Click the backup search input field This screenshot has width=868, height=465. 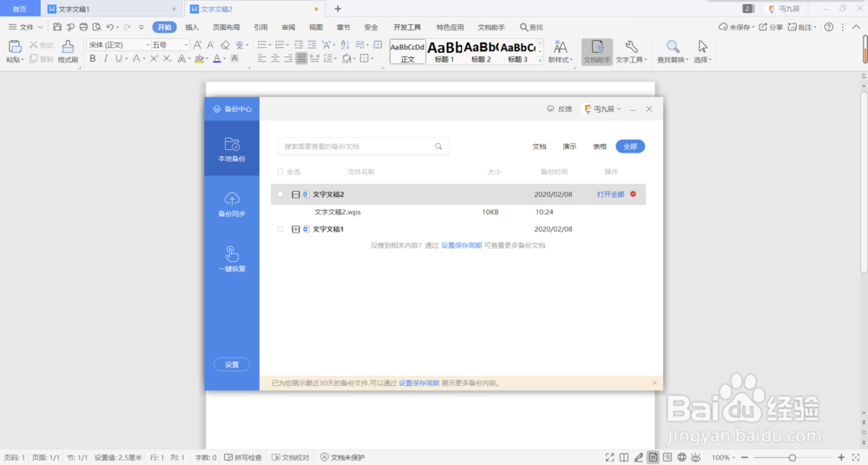(x=363, y=147)
